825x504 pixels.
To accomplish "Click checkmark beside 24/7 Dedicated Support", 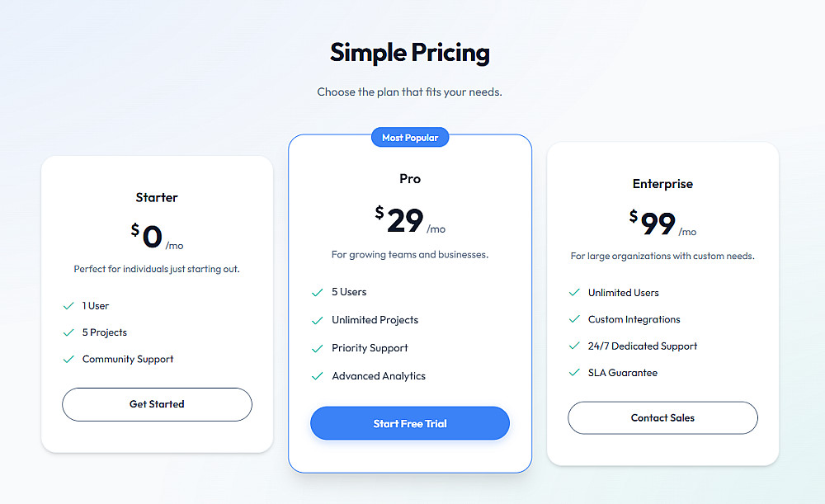I will (x=574, y=346).
